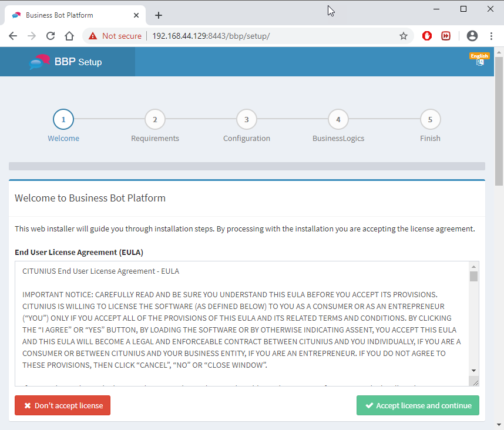Click the End User License Agreement (EULA) label
This screenshot has height=430, width=504.
tap(79, 252)
